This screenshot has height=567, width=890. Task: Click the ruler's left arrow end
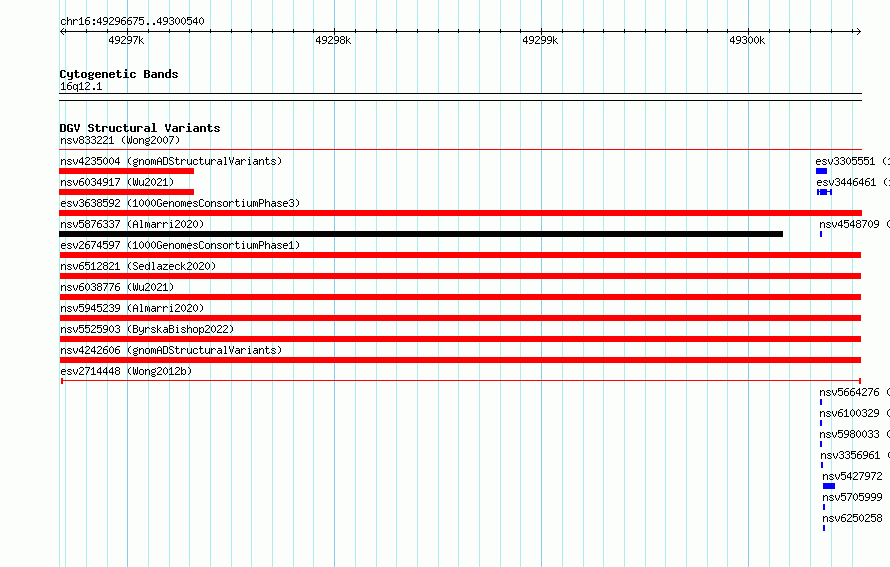(x=62, y=31)
